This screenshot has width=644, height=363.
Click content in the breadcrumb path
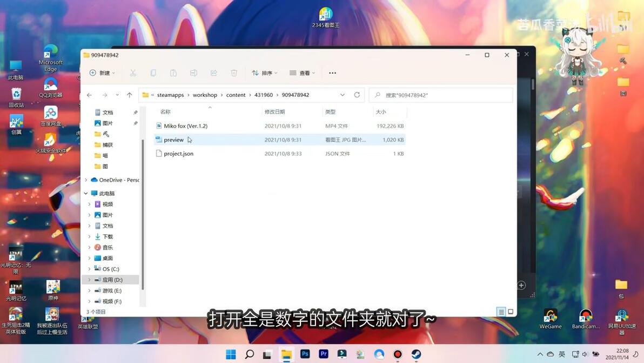[x=236, y=95]
